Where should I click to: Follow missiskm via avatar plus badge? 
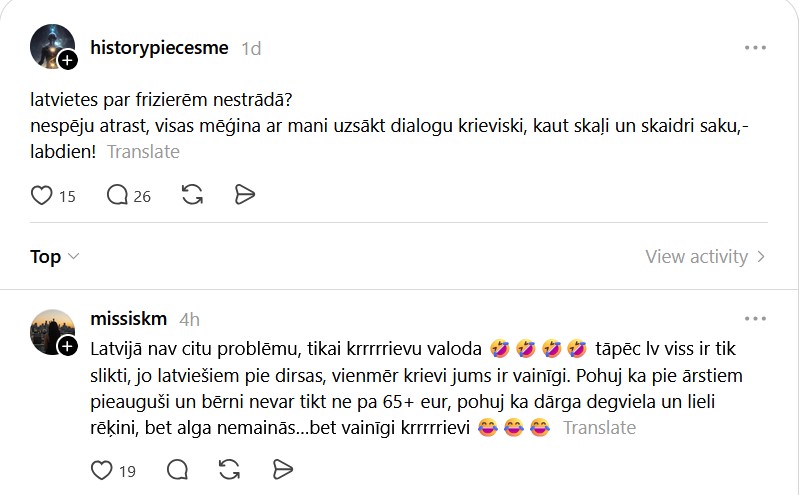[68, 346]
